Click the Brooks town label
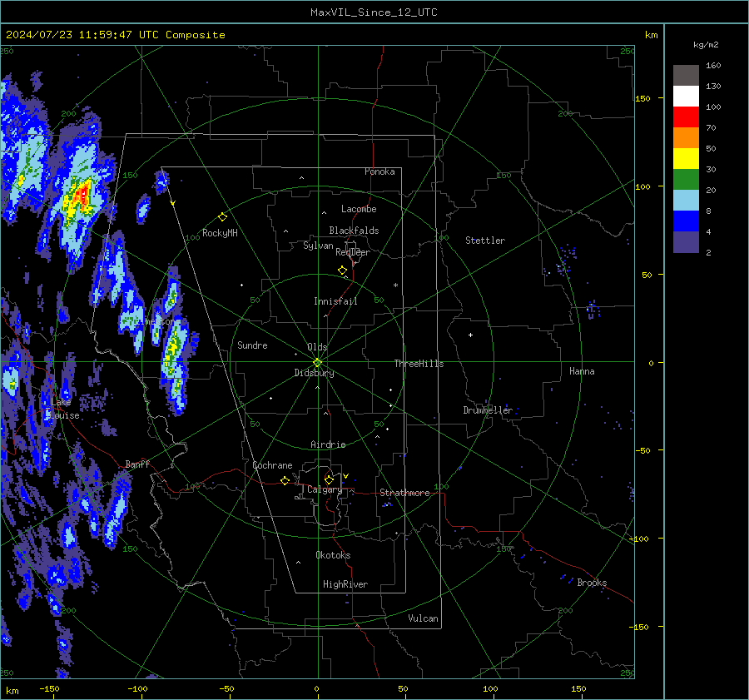The height and width of the screenshot is (700, 749). pyautogui.click(x=592, y=583)
